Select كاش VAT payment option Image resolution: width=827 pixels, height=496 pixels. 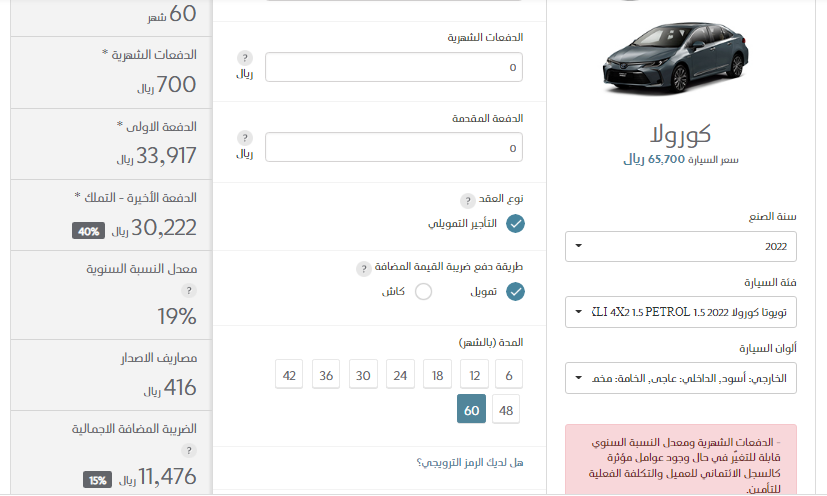point(423,292)
